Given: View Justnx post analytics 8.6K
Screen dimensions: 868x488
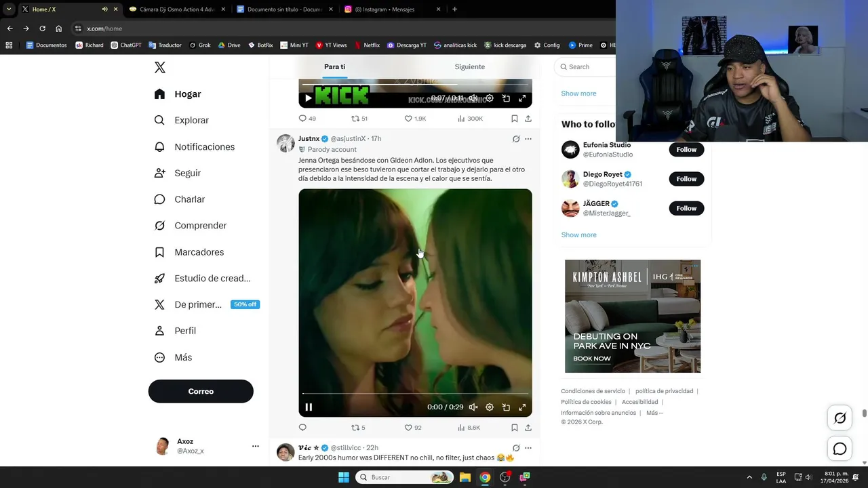Looking at the screenshot, I should click(x=469, y=428).
